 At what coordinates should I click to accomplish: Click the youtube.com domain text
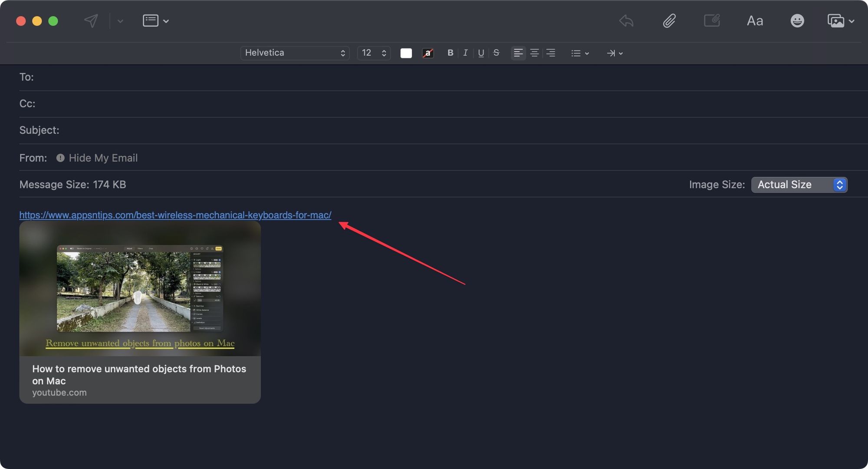click(x=59, y=393)
